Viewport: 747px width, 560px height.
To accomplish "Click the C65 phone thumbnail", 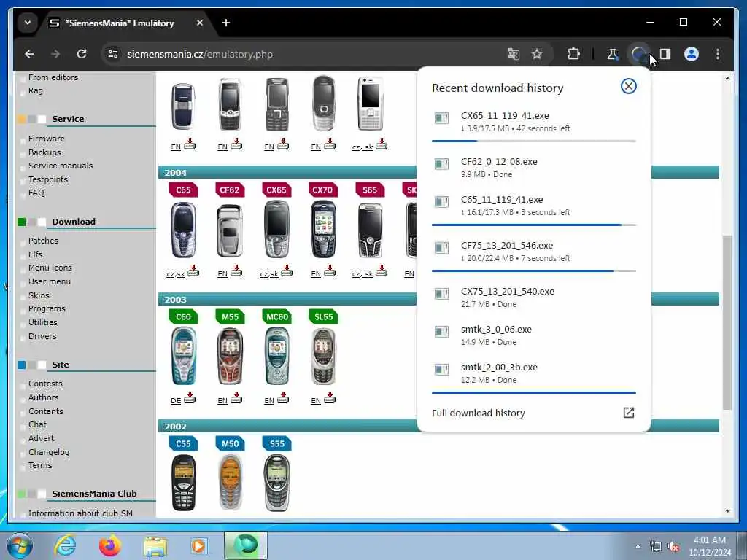I will tap(183, 230).
